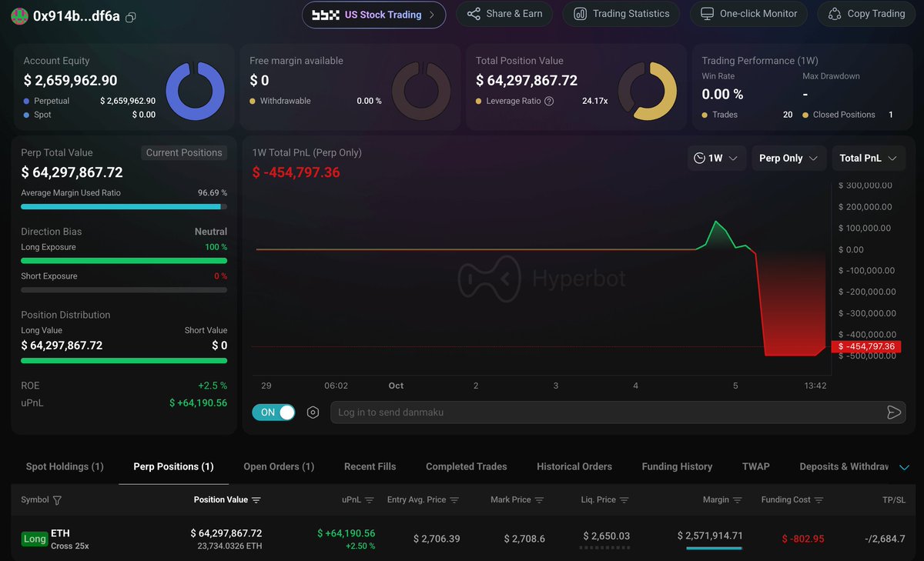Select the Perp Positions (1) tab
Screen dimensions: 924x561
[173, 466]
